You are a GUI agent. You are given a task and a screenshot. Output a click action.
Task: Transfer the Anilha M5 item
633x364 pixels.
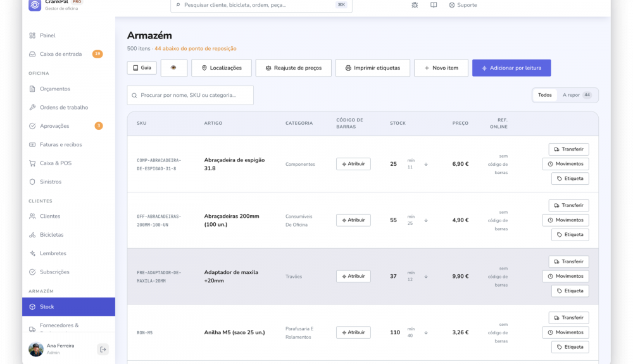pyautogui.click(x=568, y=318)
